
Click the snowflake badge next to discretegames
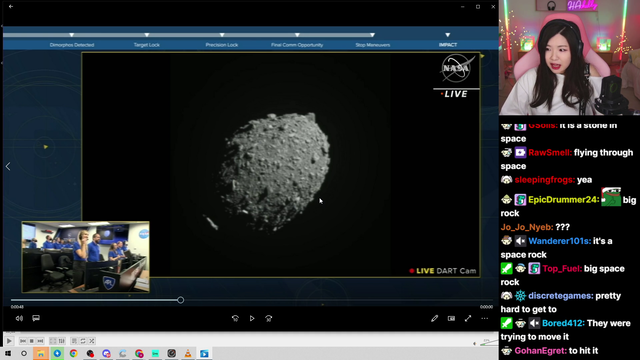pos(520,296)
